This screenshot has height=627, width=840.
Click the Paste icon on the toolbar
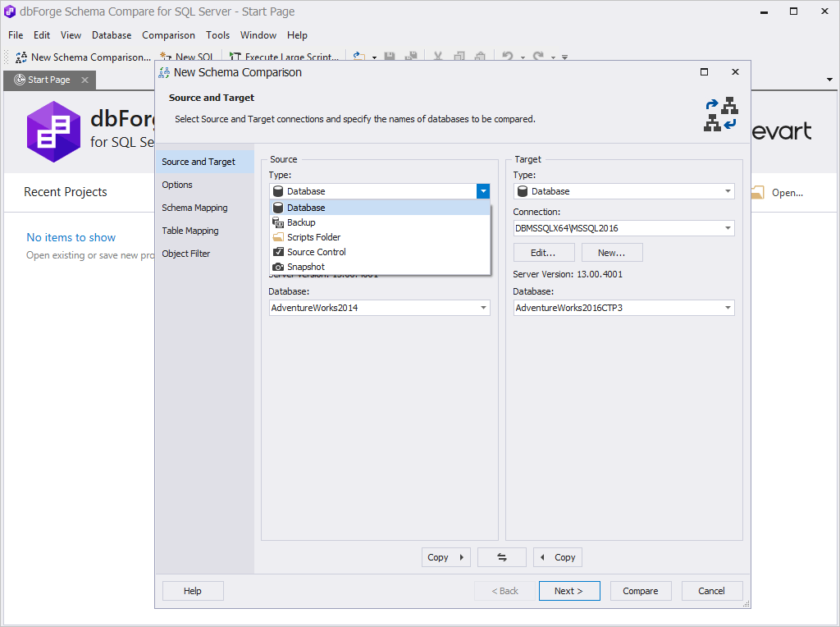[x=481, y=57]
